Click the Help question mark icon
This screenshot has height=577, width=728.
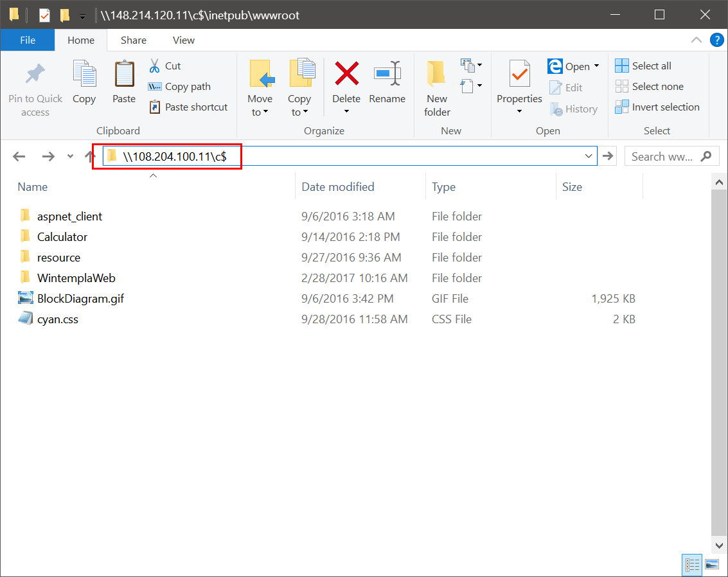point(717,40)
